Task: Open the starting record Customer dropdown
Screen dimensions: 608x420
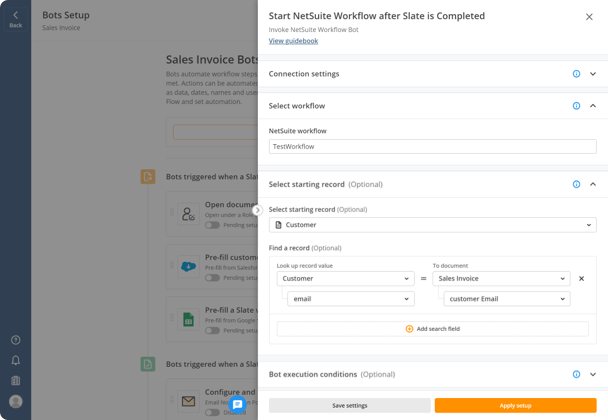Action: point(433,225)
